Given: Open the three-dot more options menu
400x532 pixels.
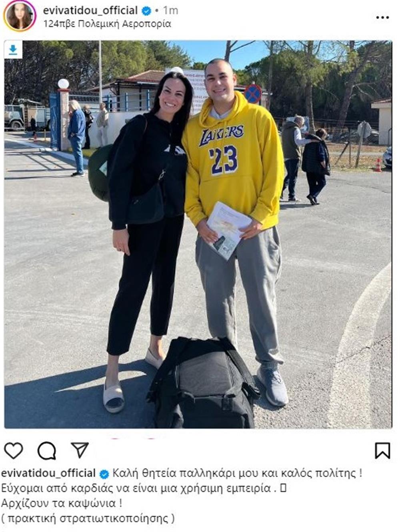Looking at the screenshot, I should [382, 18].
